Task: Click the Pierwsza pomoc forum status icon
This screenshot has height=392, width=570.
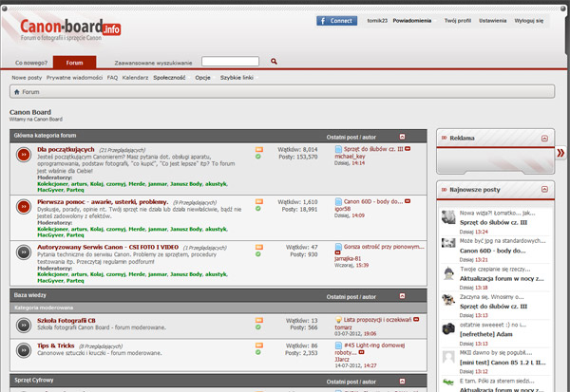Action: click(23, 207)
